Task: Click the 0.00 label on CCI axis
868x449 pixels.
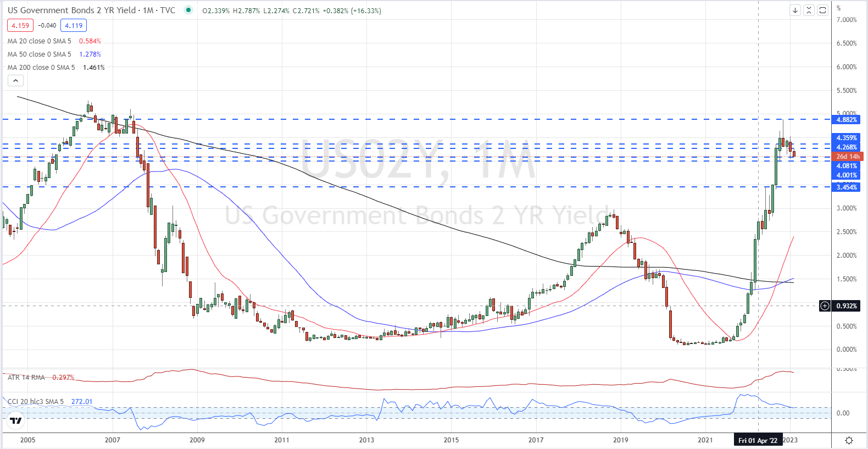Action: pyautogui.click(x=843, y=413)
